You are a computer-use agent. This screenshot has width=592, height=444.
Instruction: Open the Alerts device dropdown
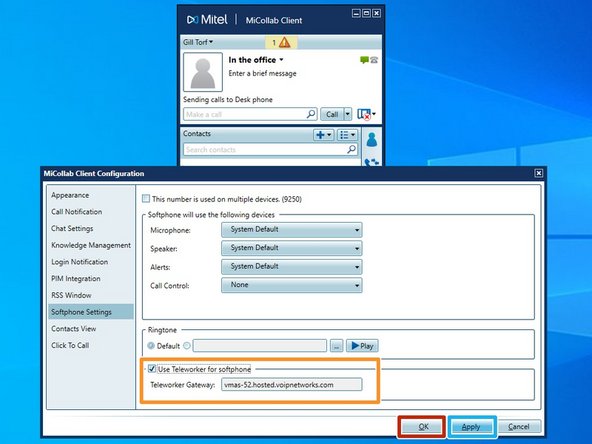click(291, 267)
